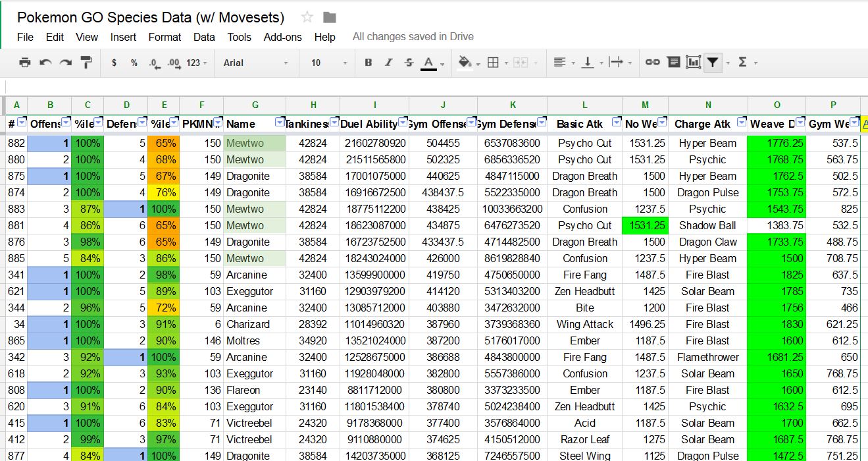
Task: Open filter dropdown for Basic Atk column
Action: (616, 123)
